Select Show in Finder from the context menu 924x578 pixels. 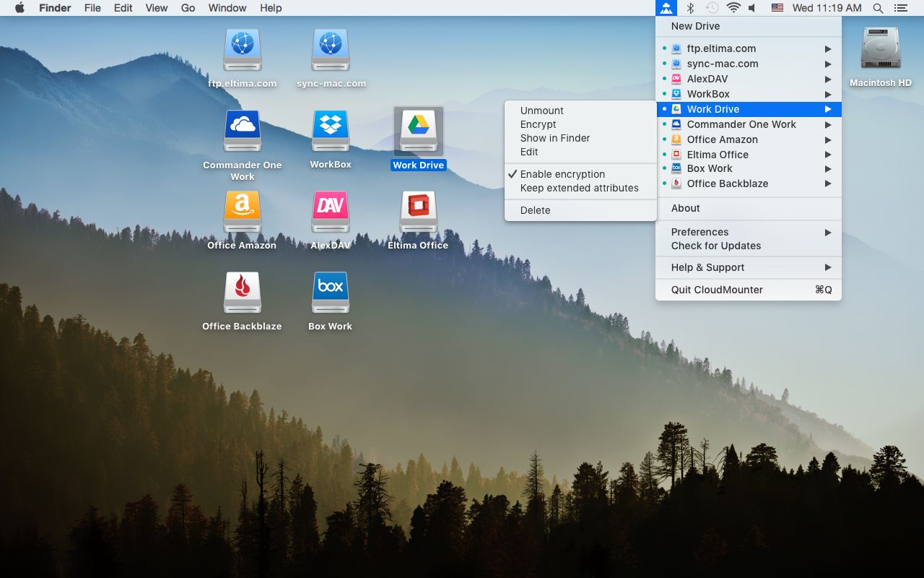[554, 138]
